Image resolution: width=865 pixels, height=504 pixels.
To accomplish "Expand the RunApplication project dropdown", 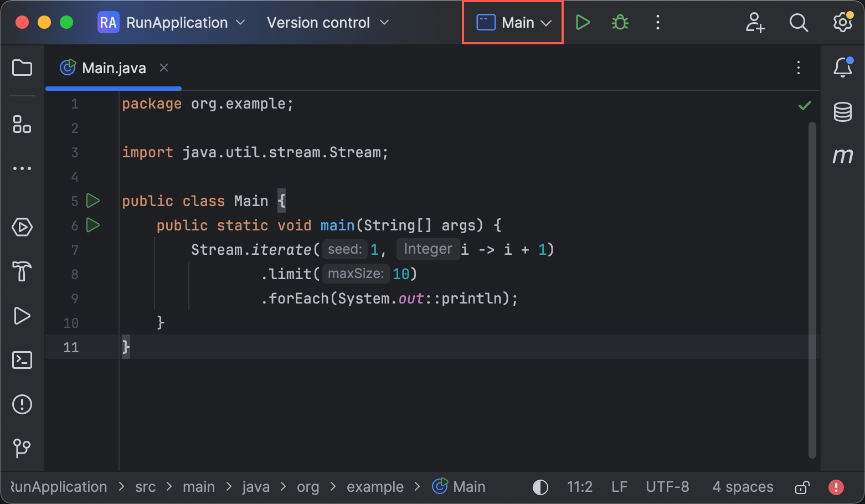I will [x=172, y=23].
